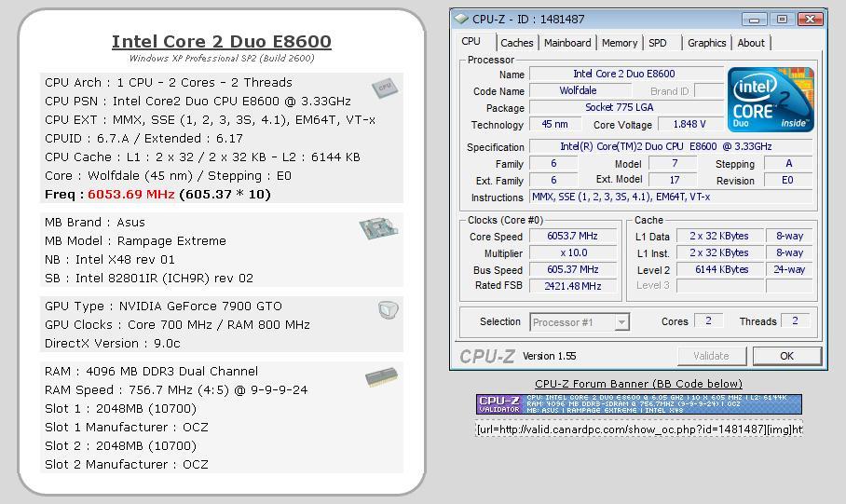
Task: Open the Memory tab
Action: click(620, 43)
